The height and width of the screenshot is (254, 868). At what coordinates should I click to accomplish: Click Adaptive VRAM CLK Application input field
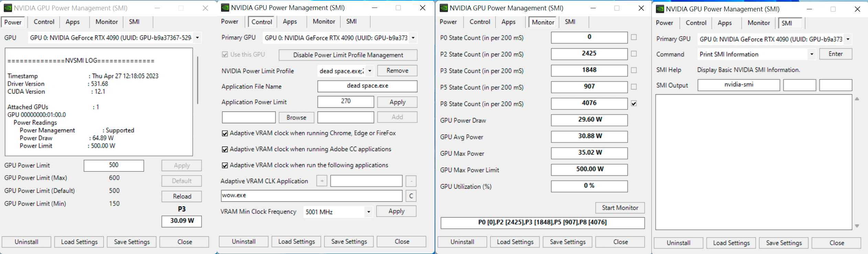366,181
